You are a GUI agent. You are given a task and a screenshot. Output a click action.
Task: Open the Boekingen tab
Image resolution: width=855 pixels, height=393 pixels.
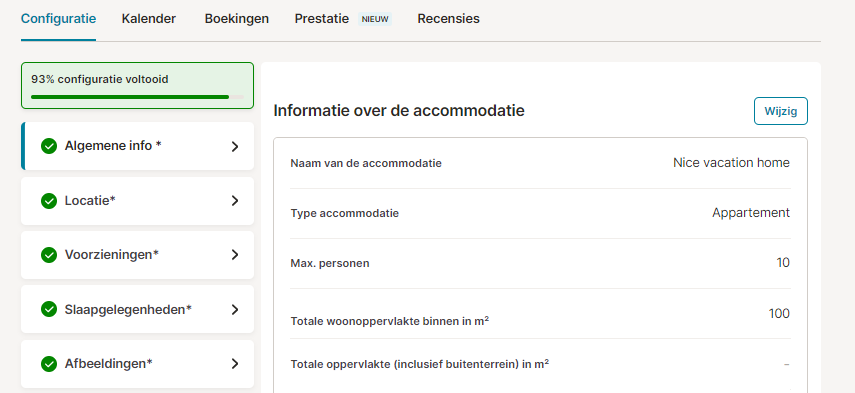pos(237,19)
